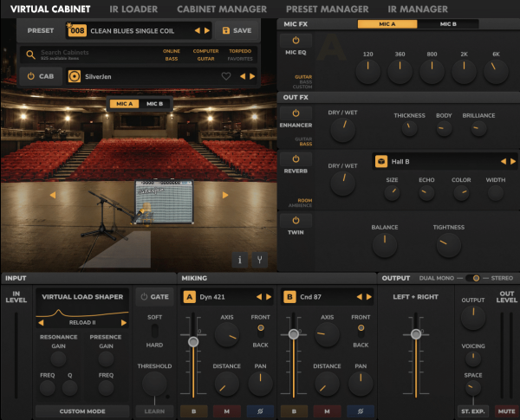This screenshot has height=420, width=520.
Task: Click the Search Cabinets input field
Action: (91, 55)
